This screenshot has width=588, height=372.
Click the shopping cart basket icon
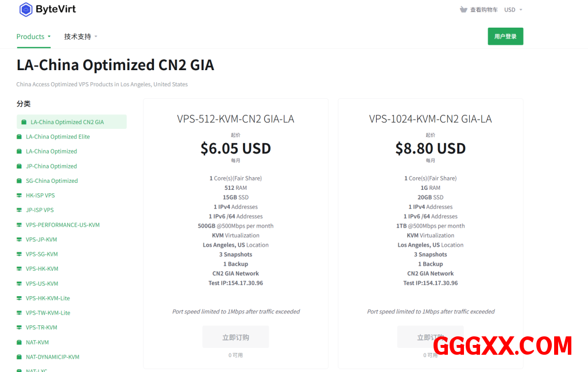[x=463, y=10]
